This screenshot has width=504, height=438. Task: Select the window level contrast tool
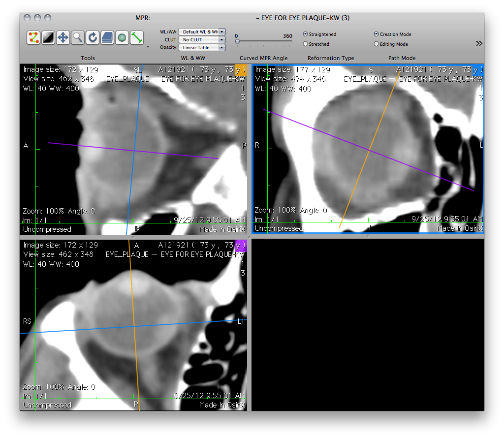48,37
